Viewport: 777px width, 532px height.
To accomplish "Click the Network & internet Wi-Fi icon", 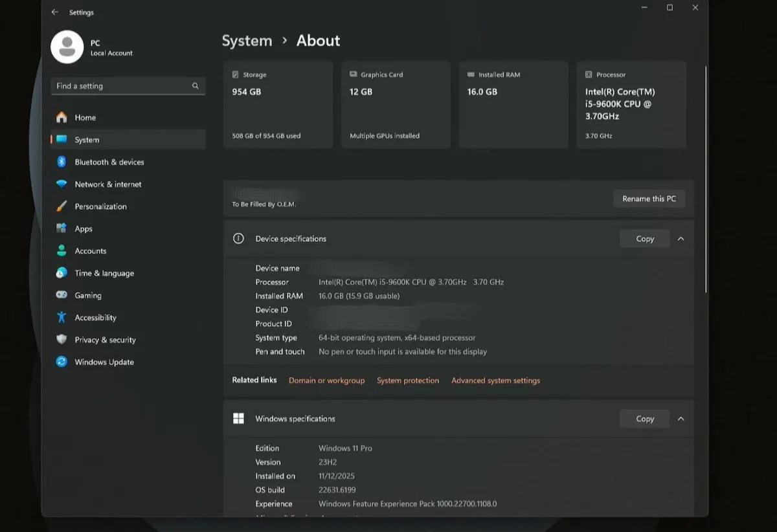I will [62, 184].
